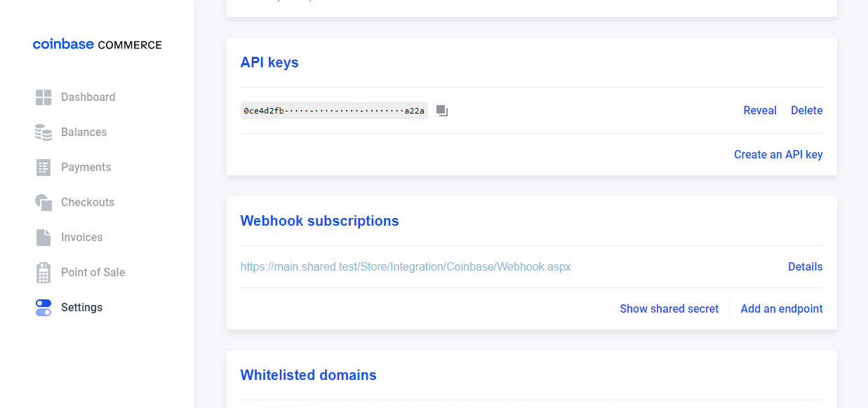Add an endpoint for webhooks

[x=781, y=309]
